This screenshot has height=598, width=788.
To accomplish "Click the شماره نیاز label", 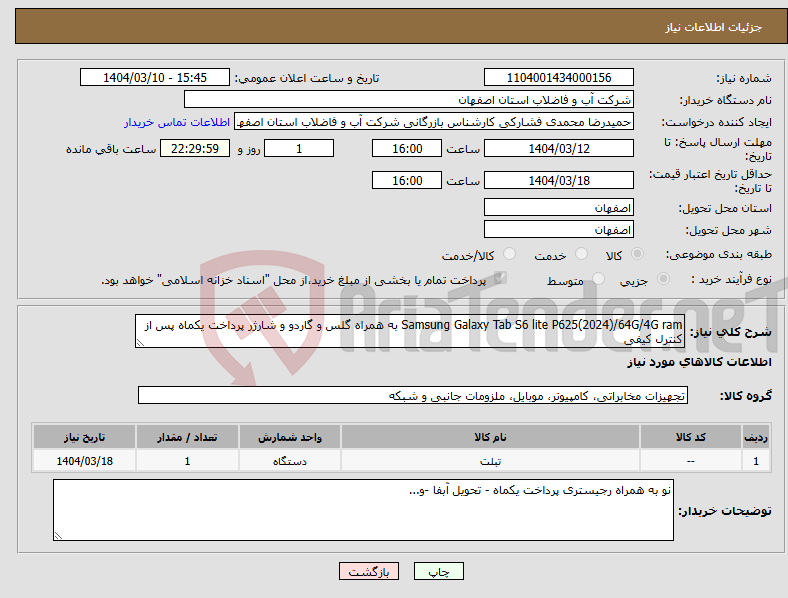I will coord(744,78).
